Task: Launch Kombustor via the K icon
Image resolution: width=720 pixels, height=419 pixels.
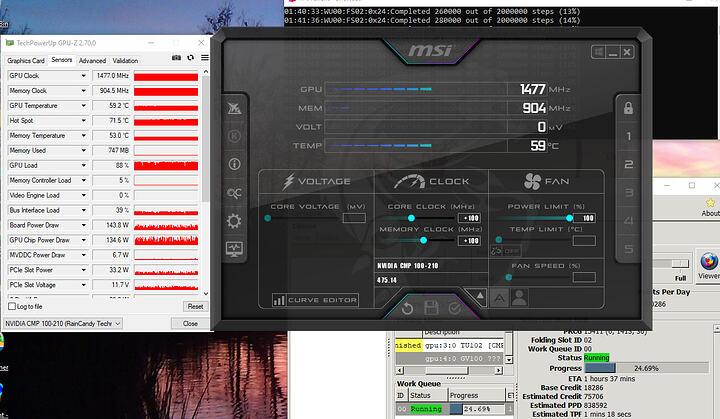Action: coord(234,136)
